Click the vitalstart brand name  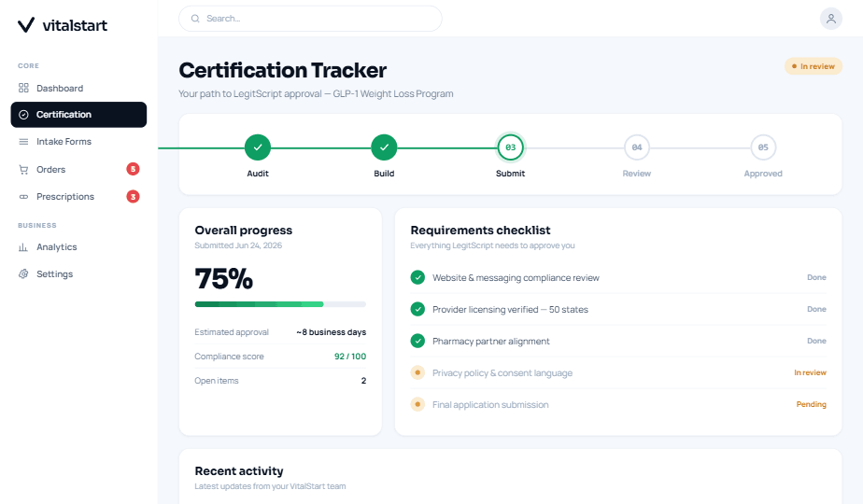pos(75,25)
